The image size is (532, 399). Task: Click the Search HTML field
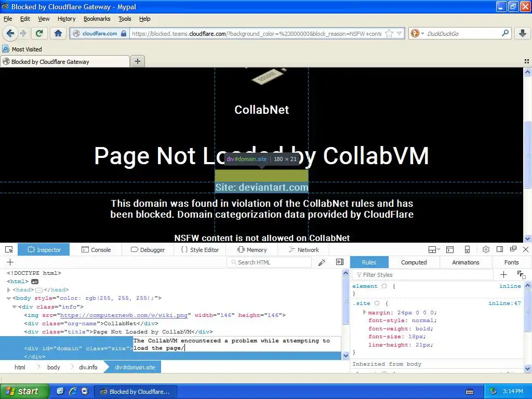pyautogui.click(x=269, y=262)
